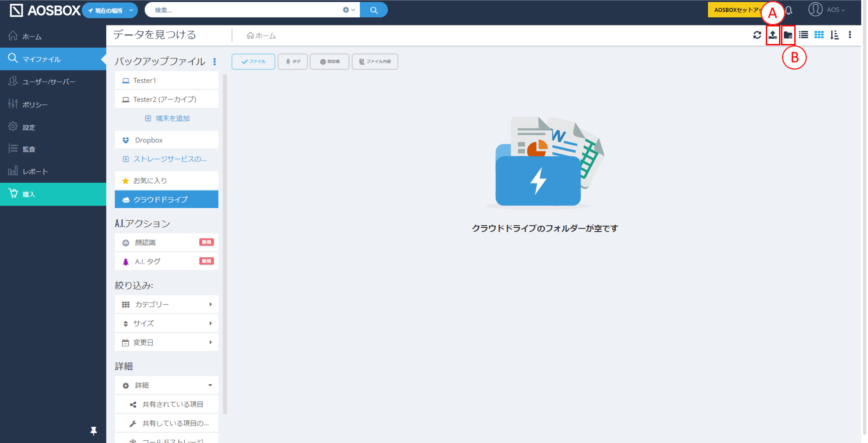
Task: Open the toolbar more-options menu
Action: (x=850, y=35)
